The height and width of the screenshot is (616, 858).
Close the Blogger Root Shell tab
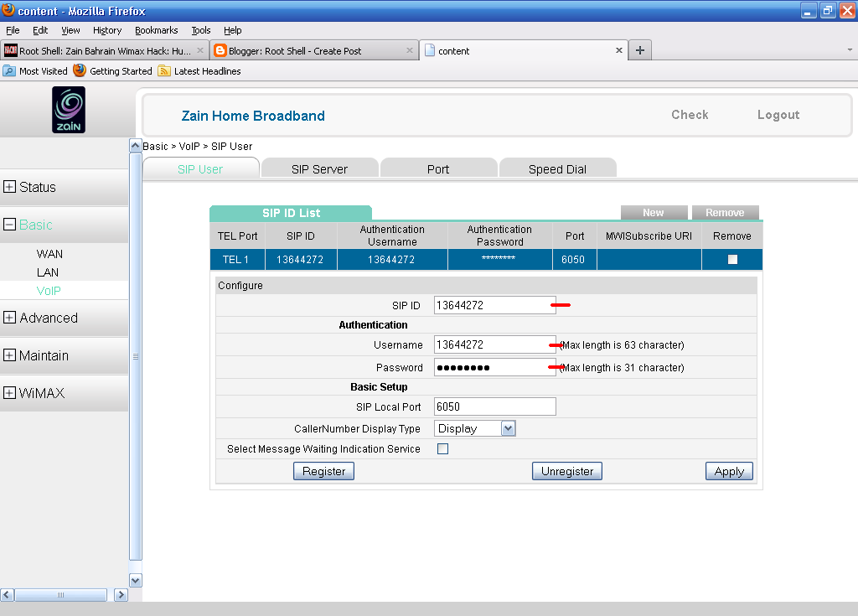point(409,50)
